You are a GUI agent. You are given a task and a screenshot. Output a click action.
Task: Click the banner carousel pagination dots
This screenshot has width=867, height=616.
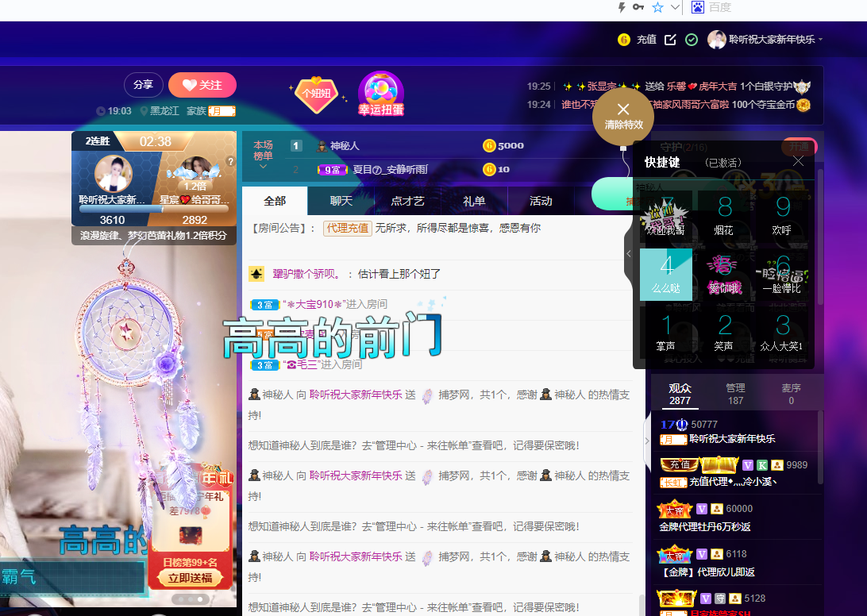point(191,599)
